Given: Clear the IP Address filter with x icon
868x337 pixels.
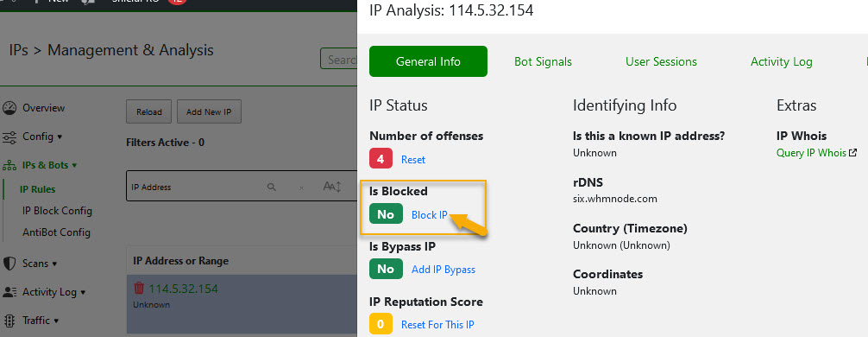Looking at the screenshot, I should click(301, 188).
